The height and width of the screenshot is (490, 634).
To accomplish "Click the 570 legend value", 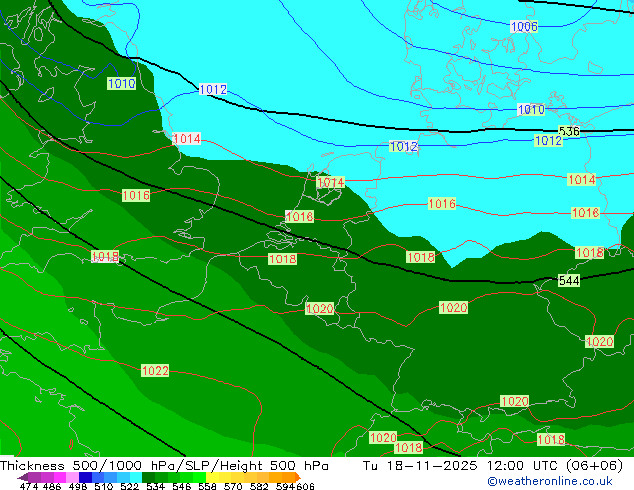I will click(x=233, y=486).
